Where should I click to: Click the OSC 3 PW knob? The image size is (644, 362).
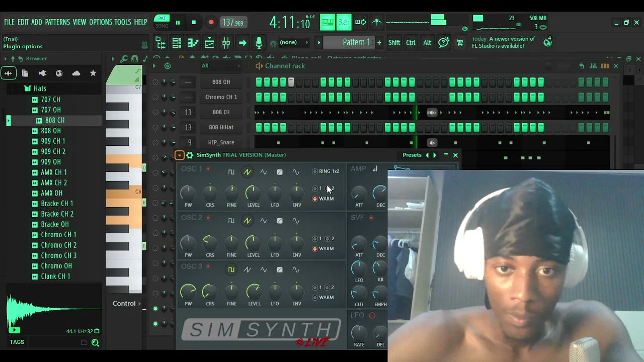point(188,291)
